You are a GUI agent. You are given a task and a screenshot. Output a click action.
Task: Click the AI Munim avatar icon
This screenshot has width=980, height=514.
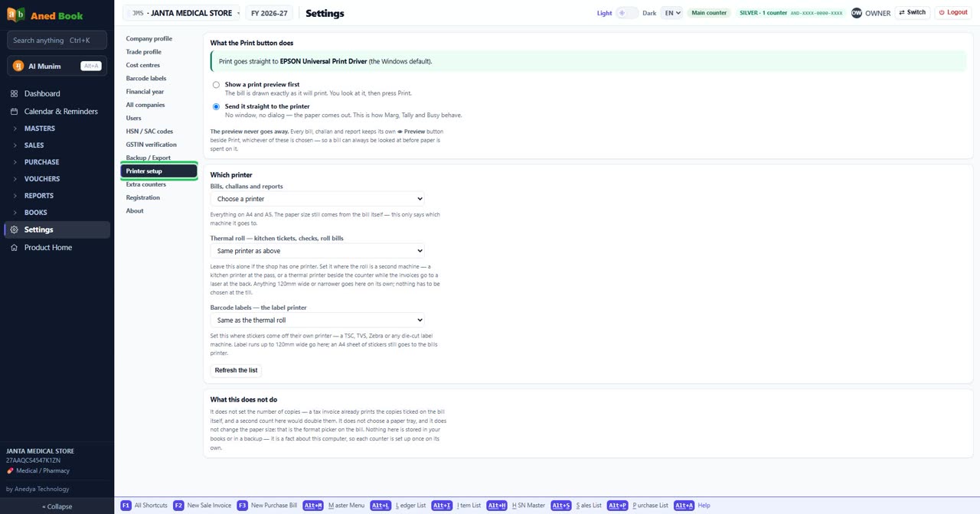point(18,66)
